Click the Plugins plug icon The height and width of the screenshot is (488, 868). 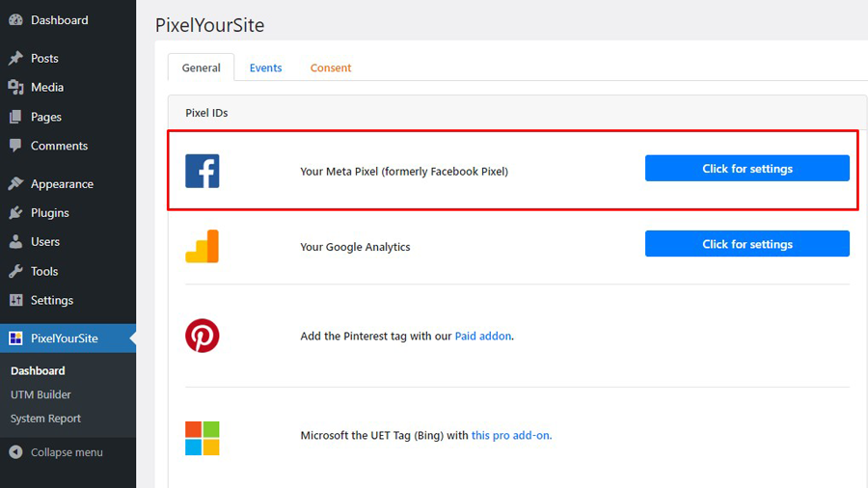coord(15,212)
